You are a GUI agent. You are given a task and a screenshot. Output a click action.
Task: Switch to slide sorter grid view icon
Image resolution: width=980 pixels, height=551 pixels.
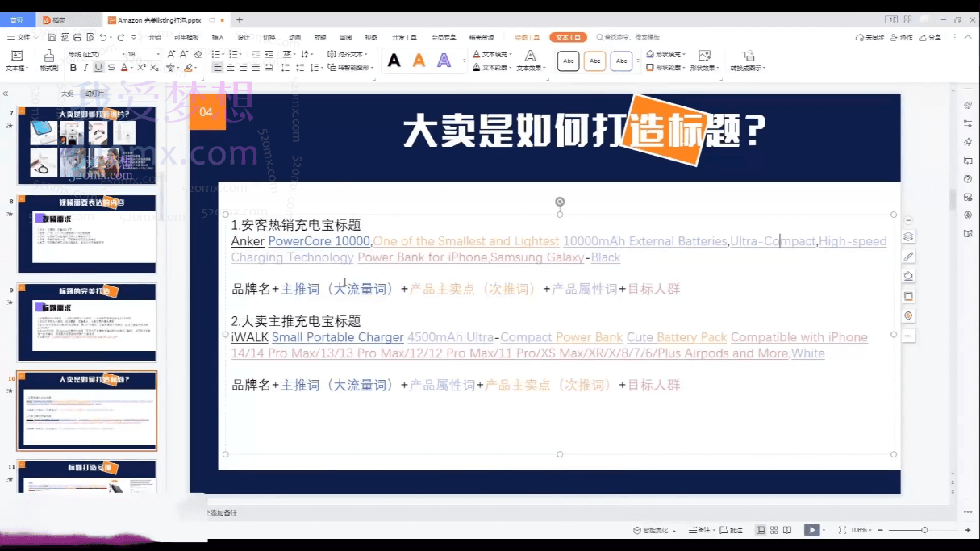774,530
